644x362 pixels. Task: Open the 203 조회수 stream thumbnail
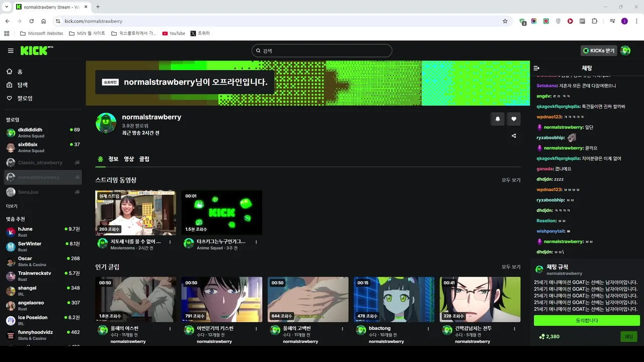(136, 213)
